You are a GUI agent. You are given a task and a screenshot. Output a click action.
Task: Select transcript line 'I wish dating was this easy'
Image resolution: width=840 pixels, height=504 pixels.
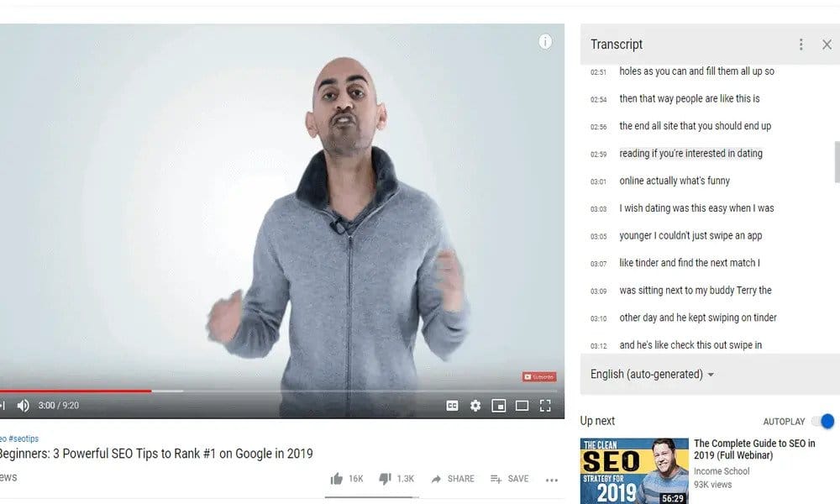tap(696, 207)
